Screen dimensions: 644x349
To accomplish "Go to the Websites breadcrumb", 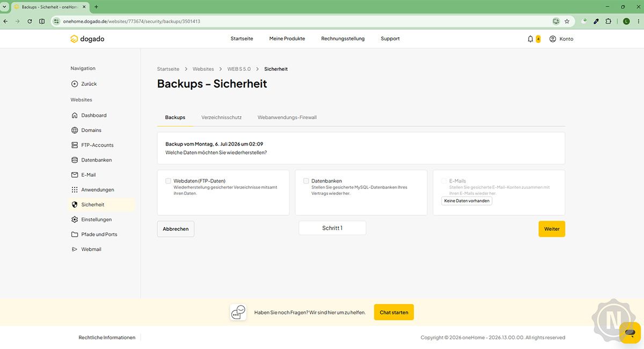I will tap(203, 69).
